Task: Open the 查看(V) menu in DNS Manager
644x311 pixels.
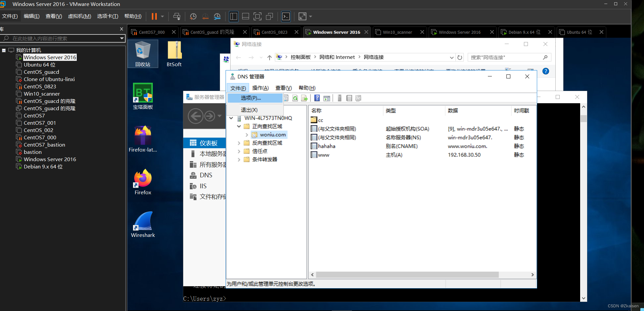Action: click(x=283, y=88)
